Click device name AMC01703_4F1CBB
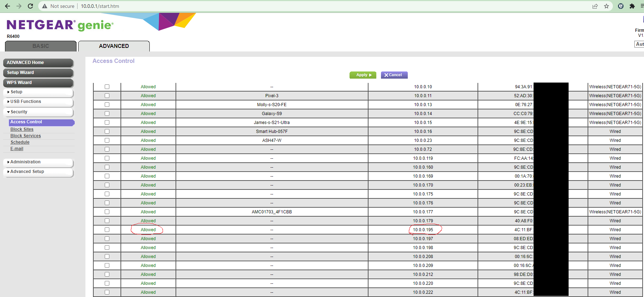The height and width of the screenshot is (297, 644). tap(272, 212)
